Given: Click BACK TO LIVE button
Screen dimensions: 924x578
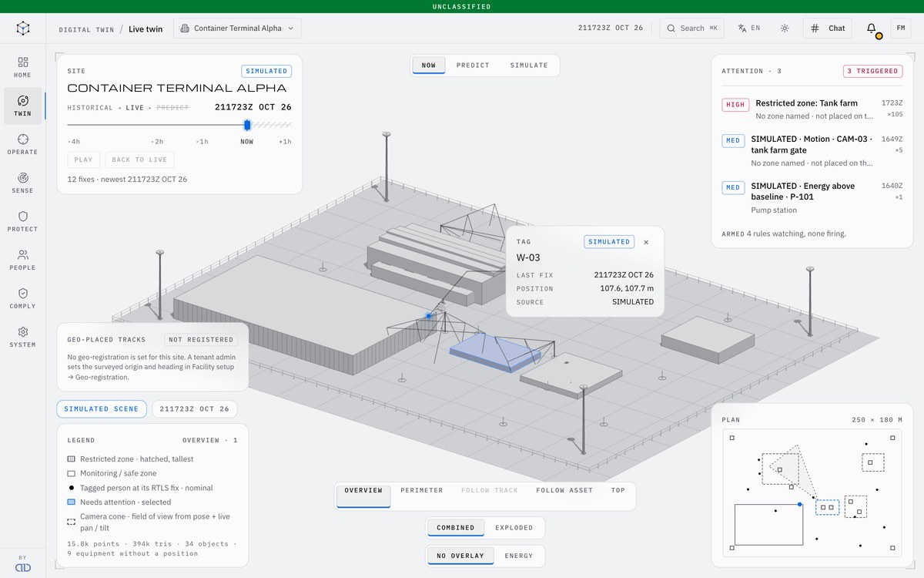Looking at the screenshot, I should [x=139, y=160].
